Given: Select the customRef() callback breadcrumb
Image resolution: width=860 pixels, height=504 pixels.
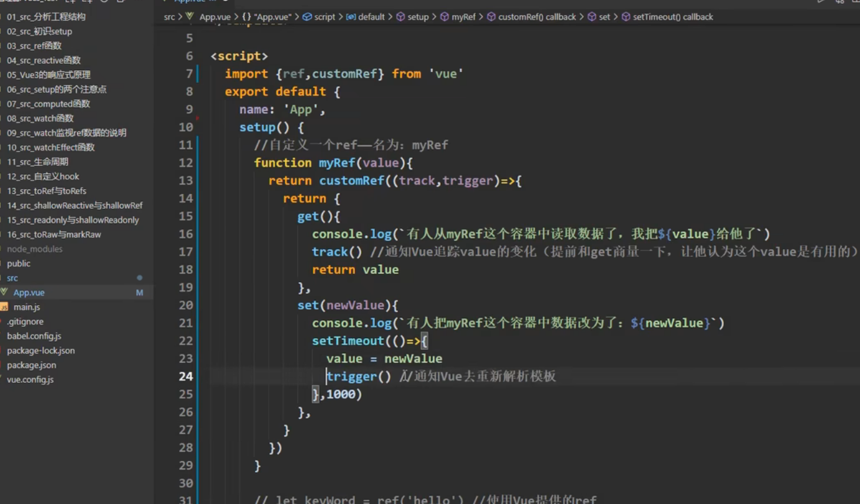Looking at the screenshot, I should pos(537,17).
